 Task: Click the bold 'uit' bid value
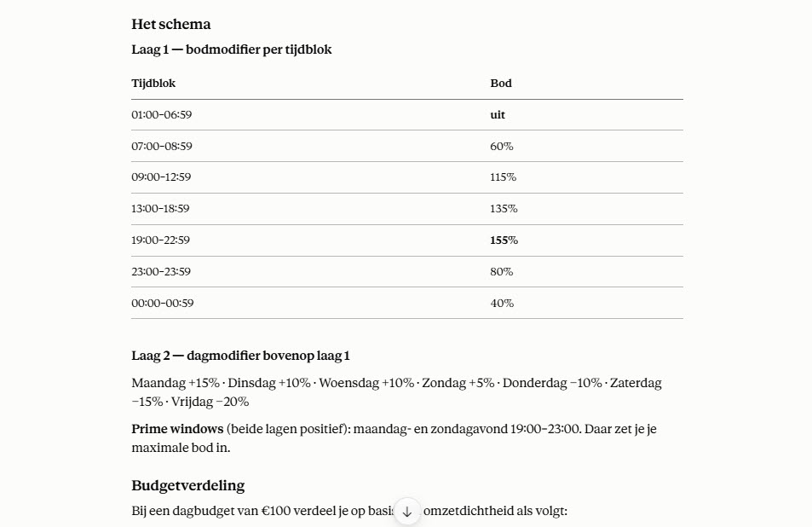(x=498, y=114)
